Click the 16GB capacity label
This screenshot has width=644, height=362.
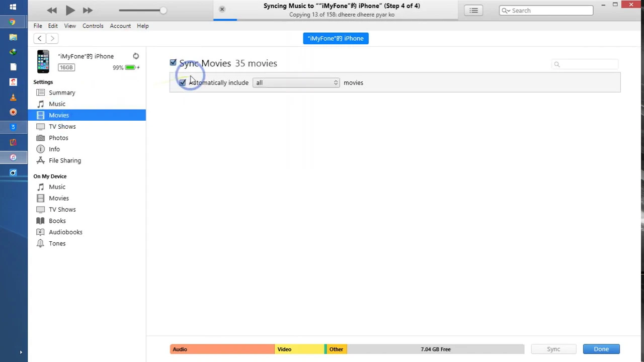pyautogui.click(x=66, y=67)
